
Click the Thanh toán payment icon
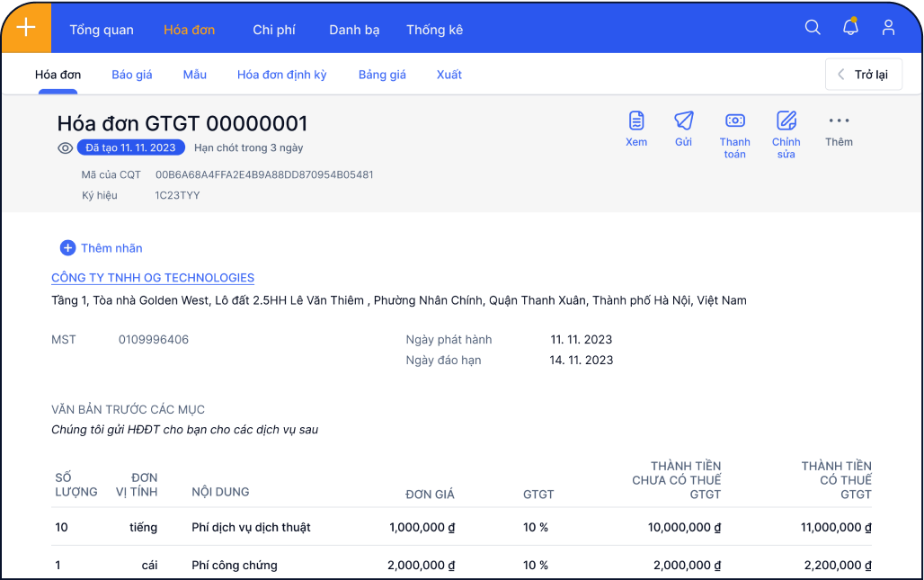(734, 121)
